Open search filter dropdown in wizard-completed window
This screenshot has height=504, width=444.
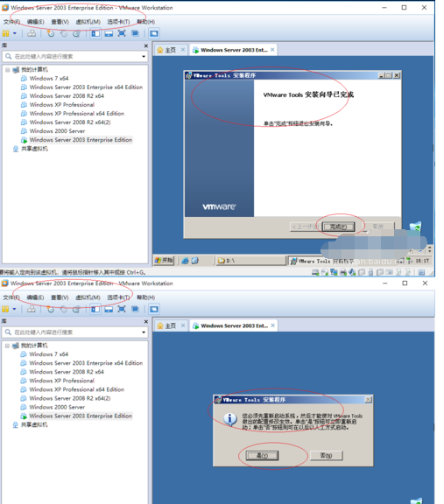(144, 57)
